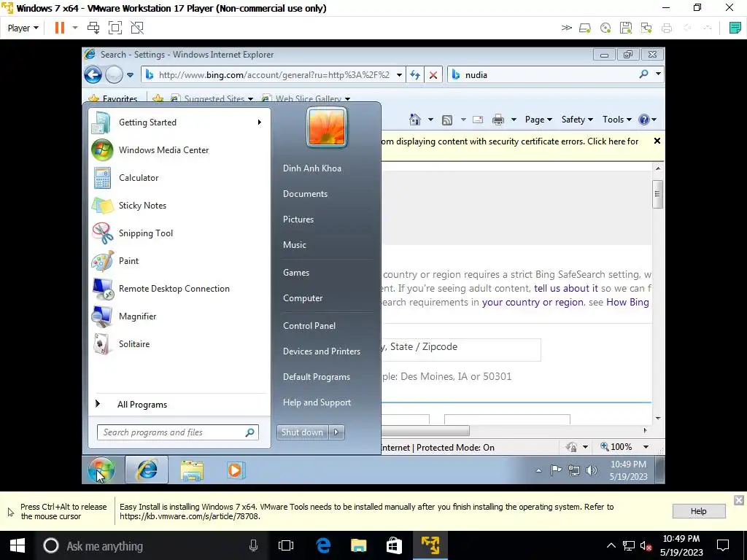Open Internet Explorer taskbar icon in VM
Image resolution: width=747 pixels, height=560 pixels.
(147, 470)
